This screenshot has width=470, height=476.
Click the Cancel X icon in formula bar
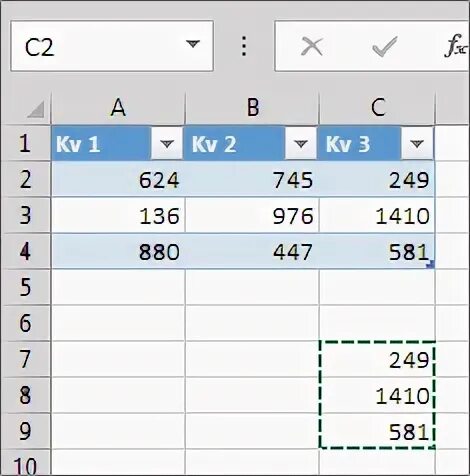coord(312,46)
